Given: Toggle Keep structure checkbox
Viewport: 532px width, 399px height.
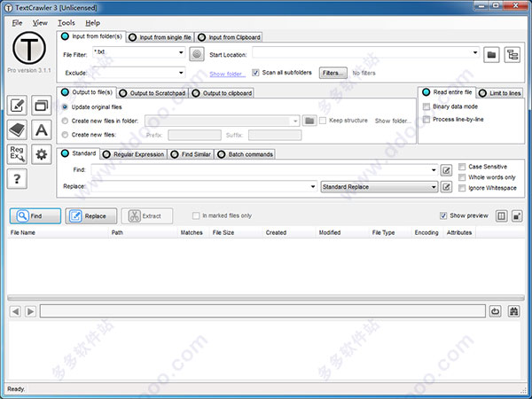Looking at the screenshot, I should point(323,121).
